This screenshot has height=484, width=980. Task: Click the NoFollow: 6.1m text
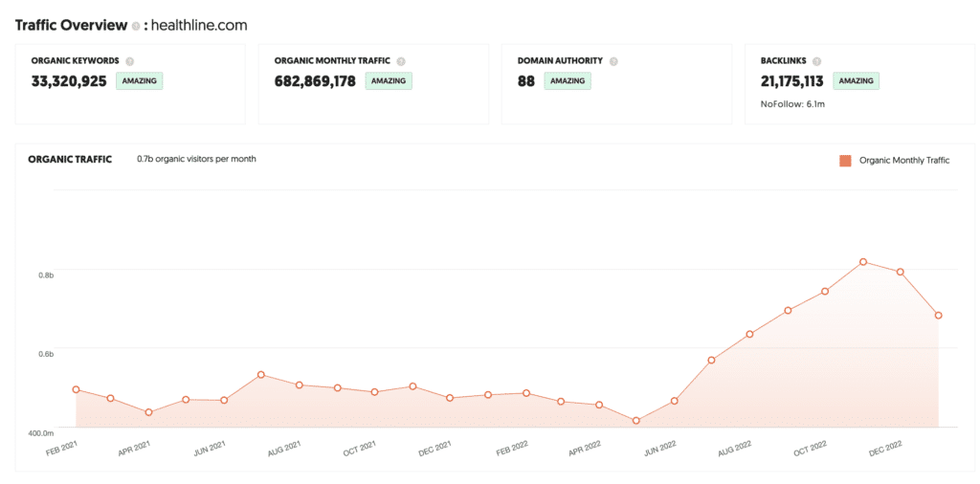[792, 103]
